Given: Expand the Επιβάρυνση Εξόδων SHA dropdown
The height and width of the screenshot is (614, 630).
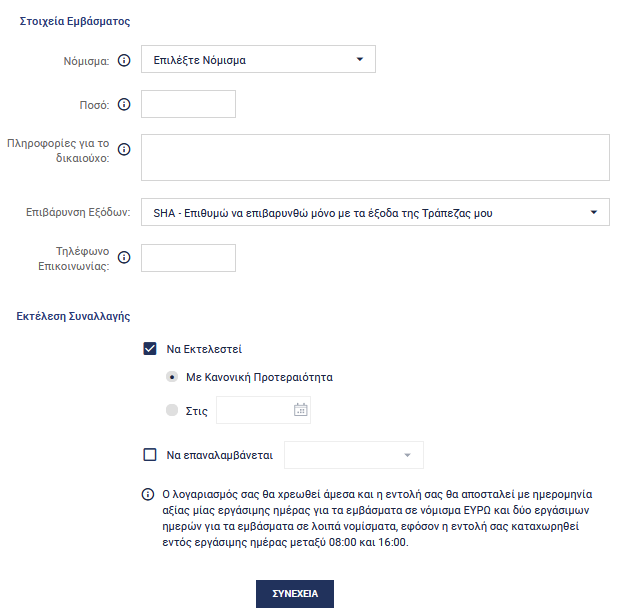Looking at the screenshot, I should [375, 212].
